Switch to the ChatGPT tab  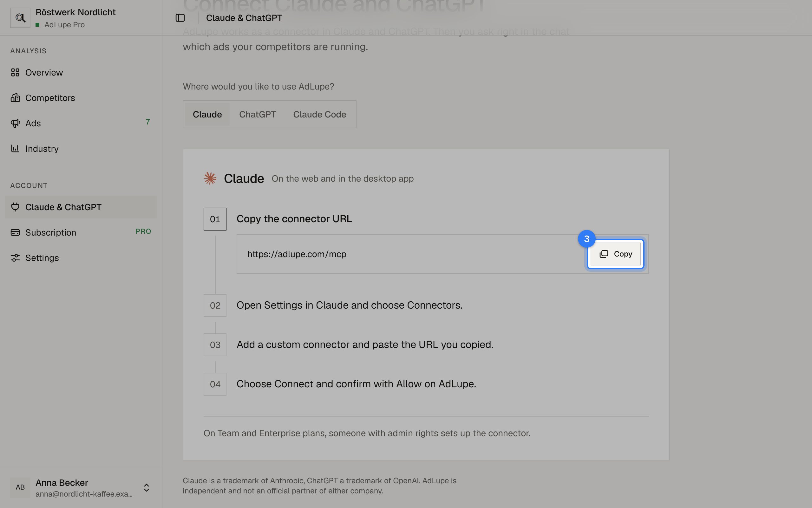258,114
